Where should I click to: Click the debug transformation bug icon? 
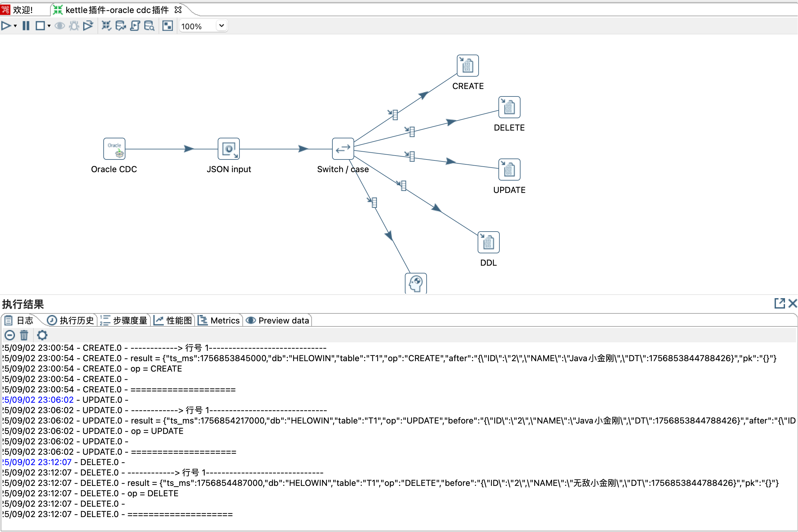(74, 26)
